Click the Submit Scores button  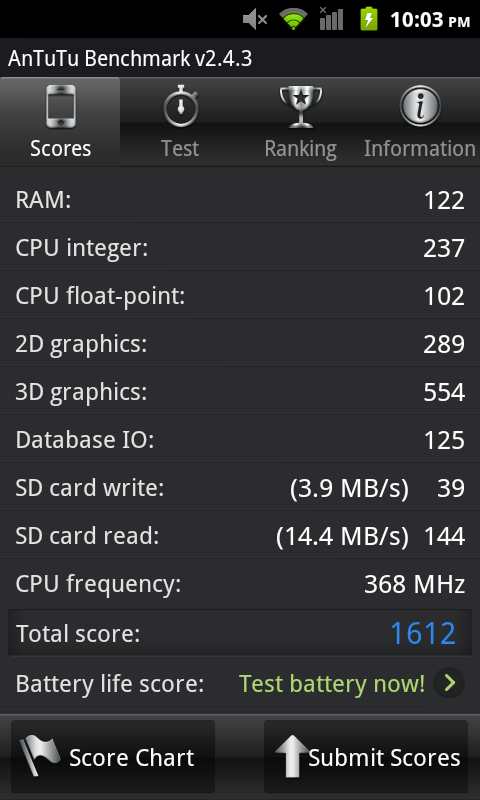pyautogui.click(x=366, y=756)
